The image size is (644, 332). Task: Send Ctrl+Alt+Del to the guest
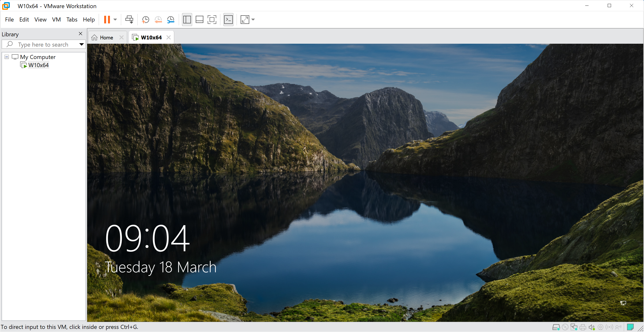(129, 20)
